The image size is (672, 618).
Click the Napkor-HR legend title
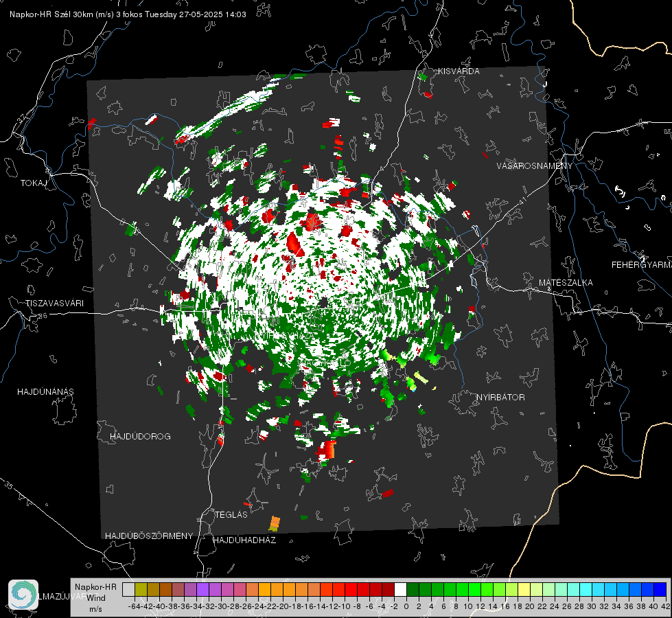[x=95, y=587]
